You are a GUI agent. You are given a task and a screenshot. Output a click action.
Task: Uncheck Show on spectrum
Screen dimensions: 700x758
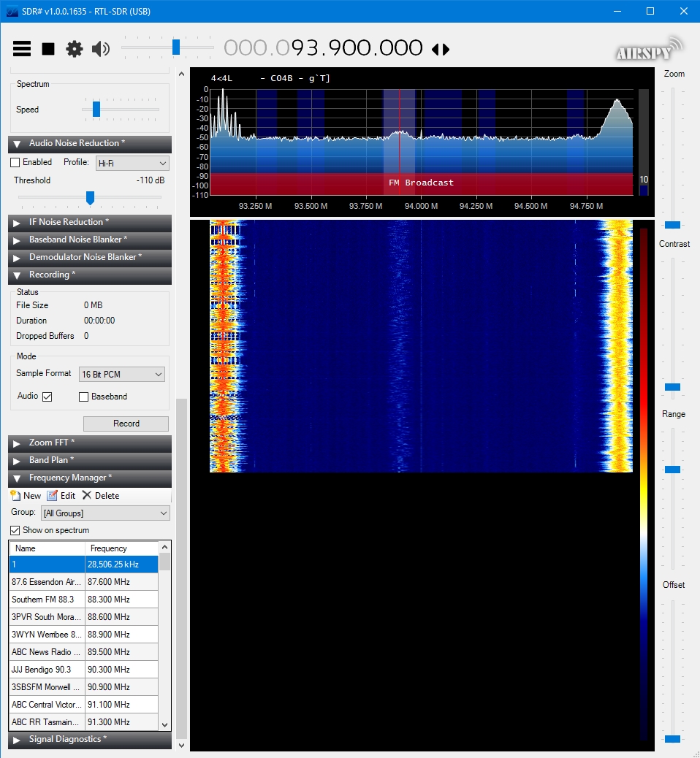[15, 530]
